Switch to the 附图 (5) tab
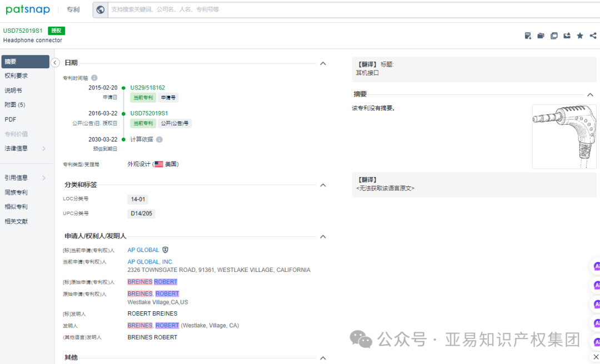Image resolution: width=600 pixels, height=364 pixels. pos(17,104)
